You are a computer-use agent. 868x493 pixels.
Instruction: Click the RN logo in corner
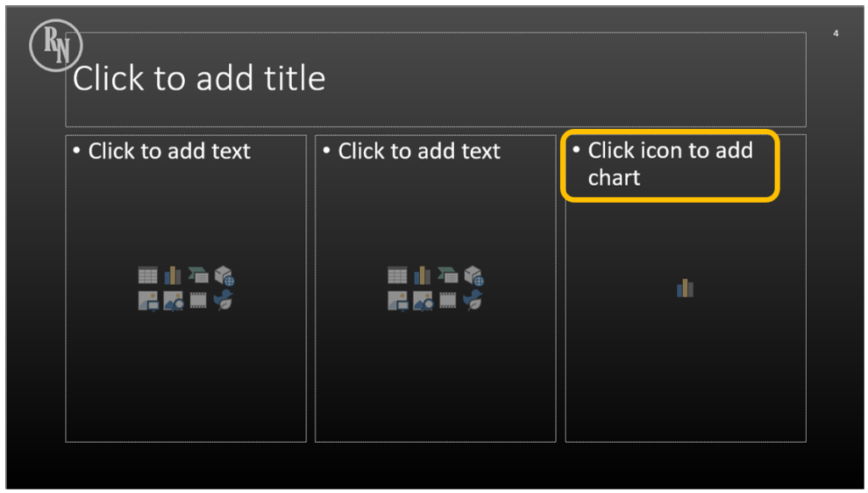click(x=55, y=46)
